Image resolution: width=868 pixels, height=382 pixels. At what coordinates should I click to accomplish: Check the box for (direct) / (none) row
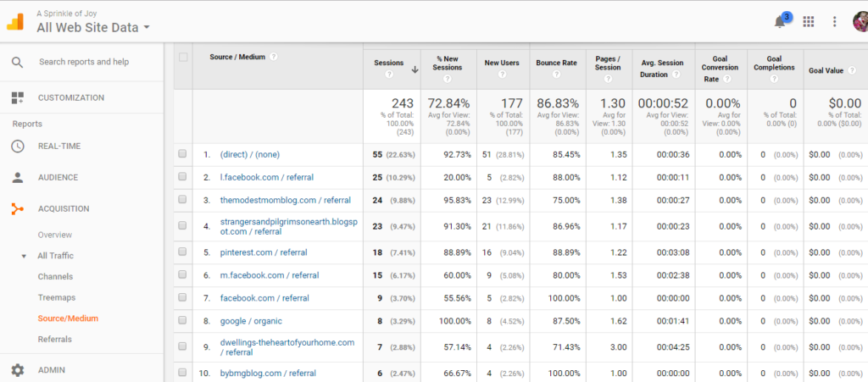[x=183, y=154]
